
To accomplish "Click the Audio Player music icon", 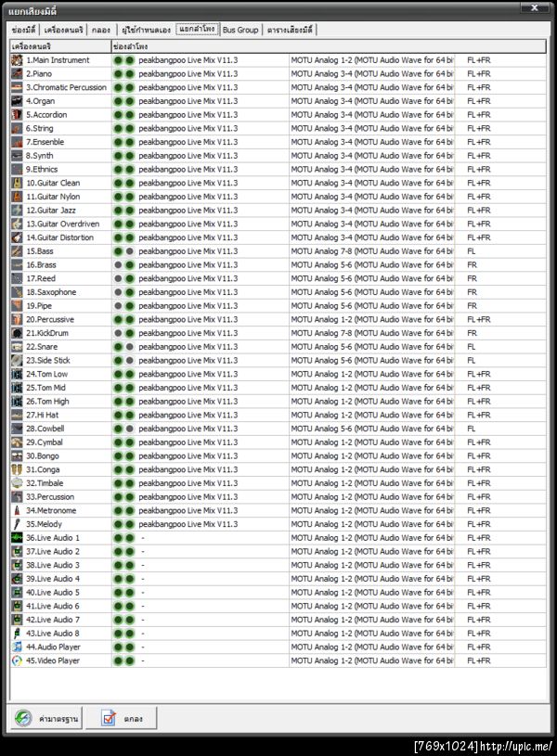I will 17,647.
